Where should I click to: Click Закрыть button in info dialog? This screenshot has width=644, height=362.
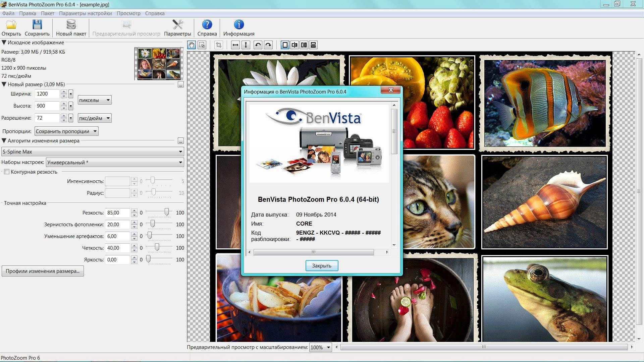pyautogui.click(x=322, y=265)
